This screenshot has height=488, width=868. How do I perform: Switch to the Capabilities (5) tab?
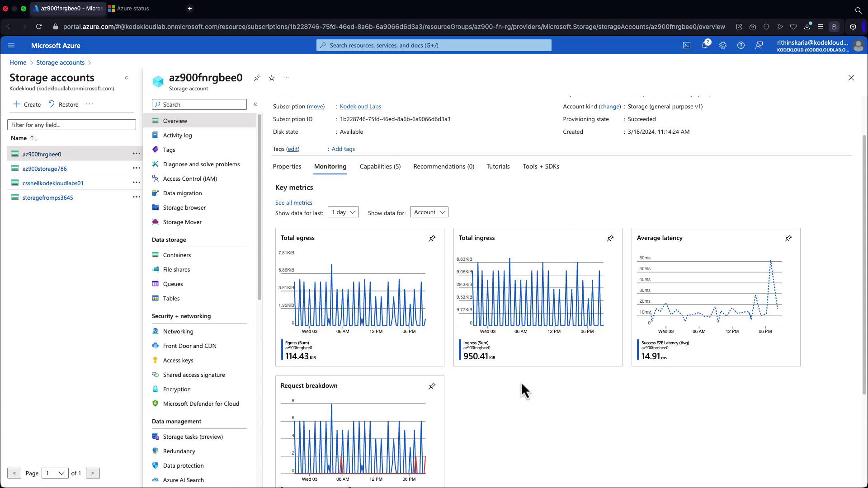coord(380,166)
